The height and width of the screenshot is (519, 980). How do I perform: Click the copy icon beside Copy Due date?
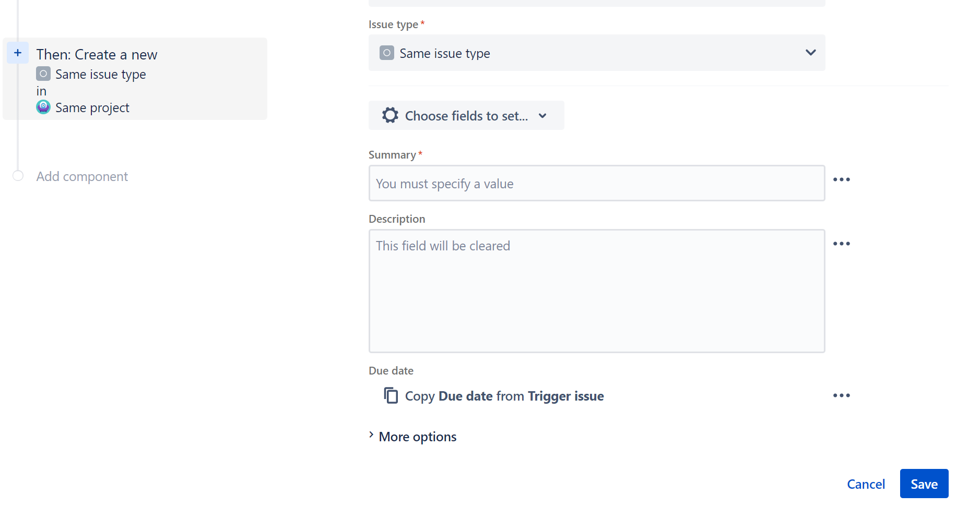[x=391, y=395]
